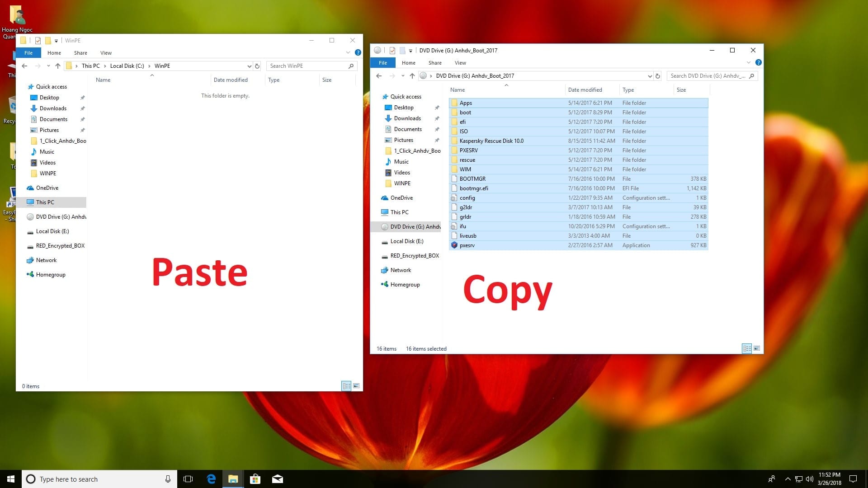Expand the ribbon in DVD Drive window
The height and width of the screenshot is (488, 868).
(749, 62)
